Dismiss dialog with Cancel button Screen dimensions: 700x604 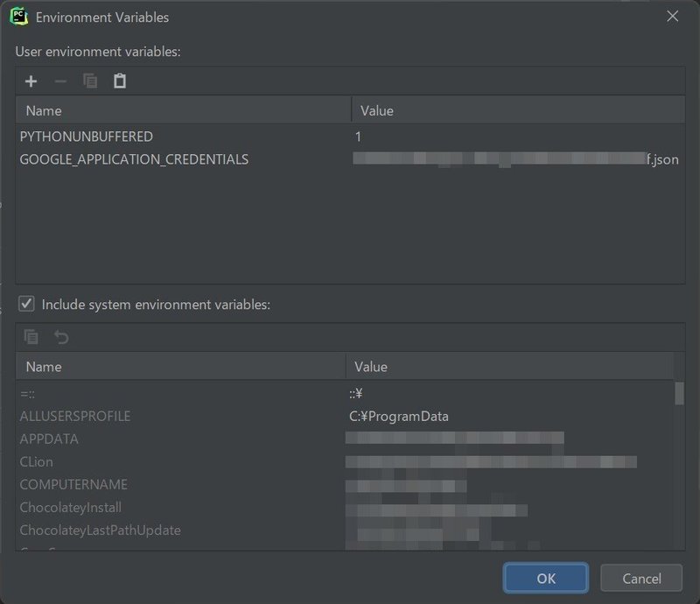pyautogui.click(x=641, y=578)
